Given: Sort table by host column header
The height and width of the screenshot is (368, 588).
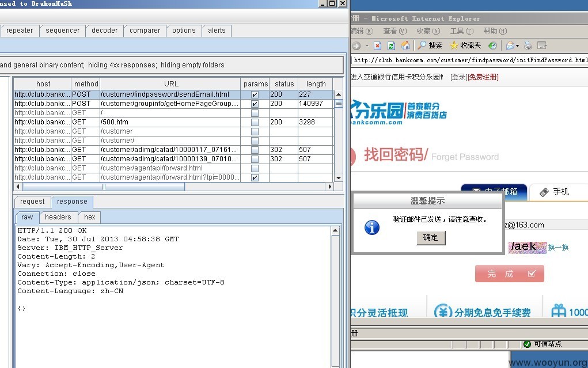Looking at the screenshot, I should [43, 84].
